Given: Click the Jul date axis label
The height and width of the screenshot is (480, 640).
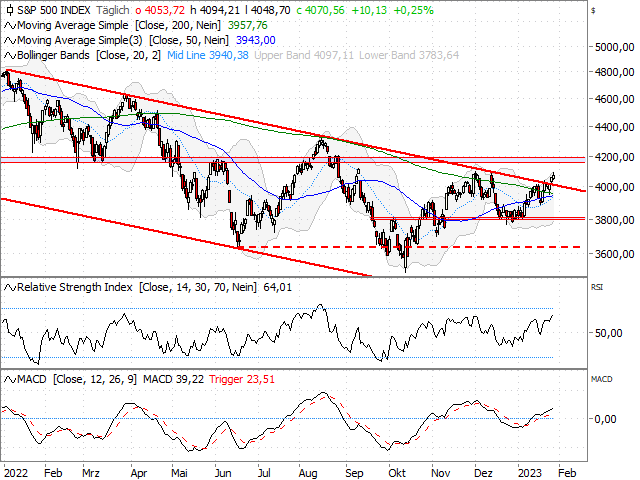Looking at the screenshot, I should tap(264, 473).
